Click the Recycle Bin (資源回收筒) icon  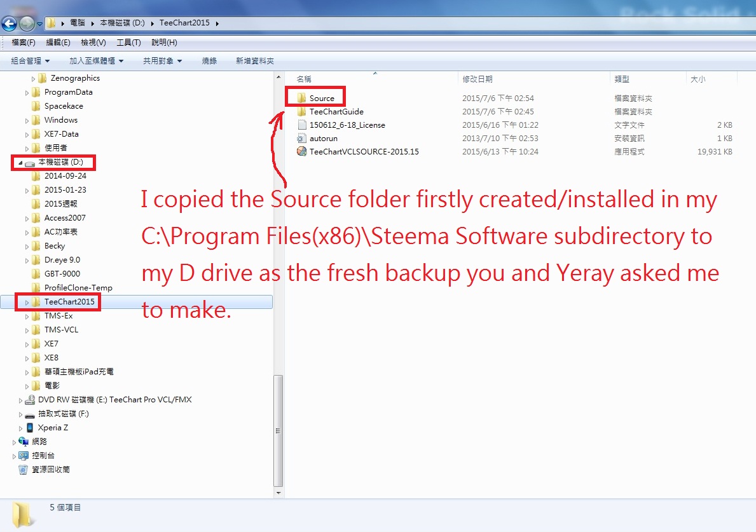(x=23, y=470)
